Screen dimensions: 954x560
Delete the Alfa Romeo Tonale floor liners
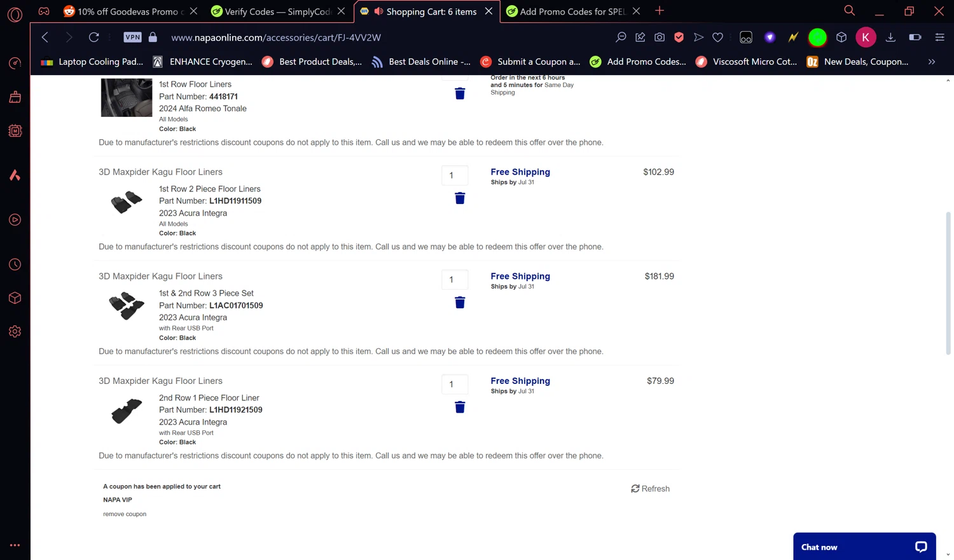[460, 93]
